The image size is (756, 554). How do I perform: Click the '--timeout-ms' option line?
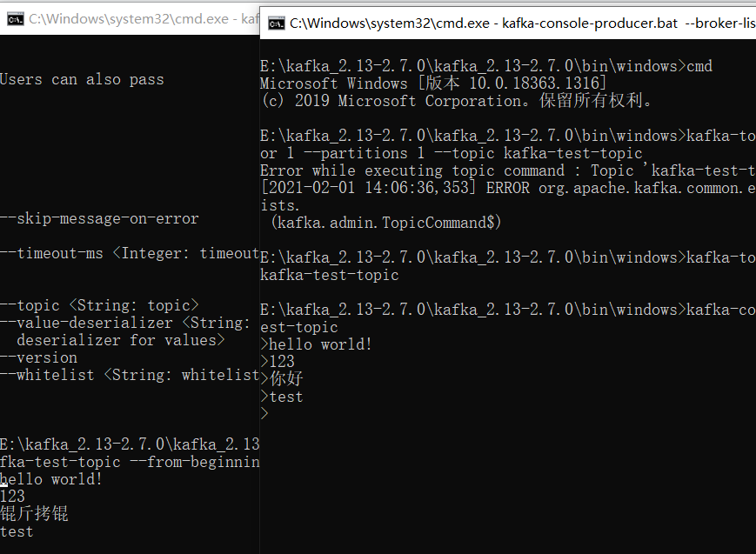pos(130,253)
